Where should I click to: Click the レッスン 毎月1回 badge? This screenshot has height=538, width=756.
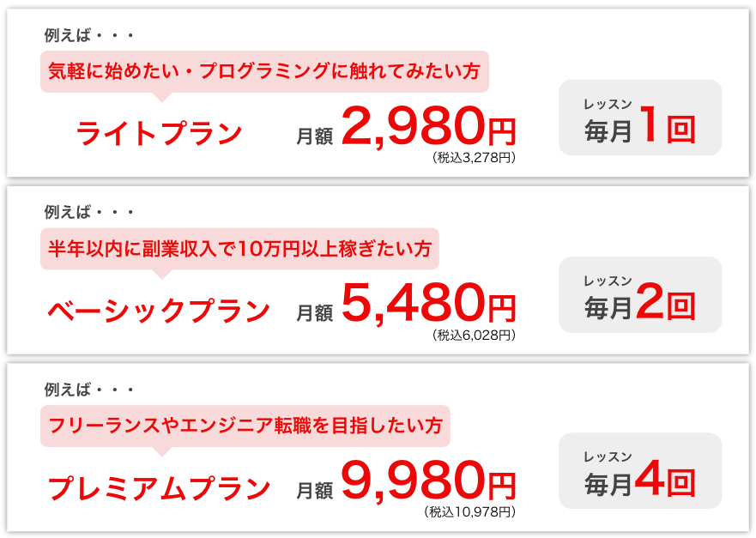(x=639, y=118)
